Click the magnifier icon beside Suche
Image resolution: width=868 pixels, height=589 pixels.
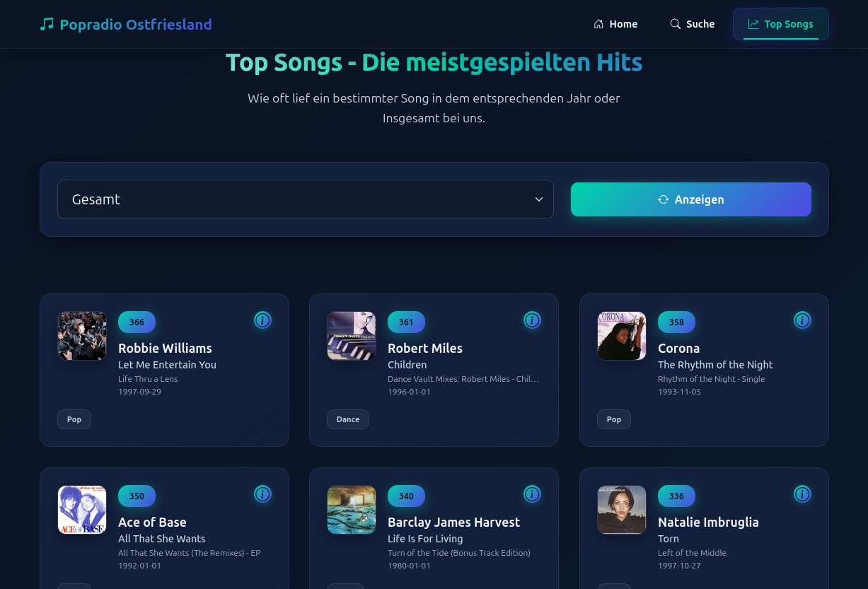676,23
